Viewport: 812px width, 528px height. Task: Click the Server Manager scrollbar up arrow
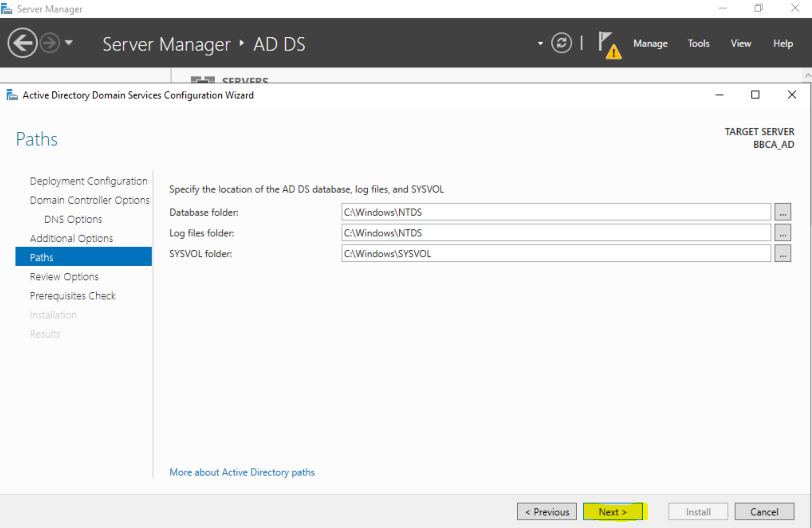[x=808, y=75]
